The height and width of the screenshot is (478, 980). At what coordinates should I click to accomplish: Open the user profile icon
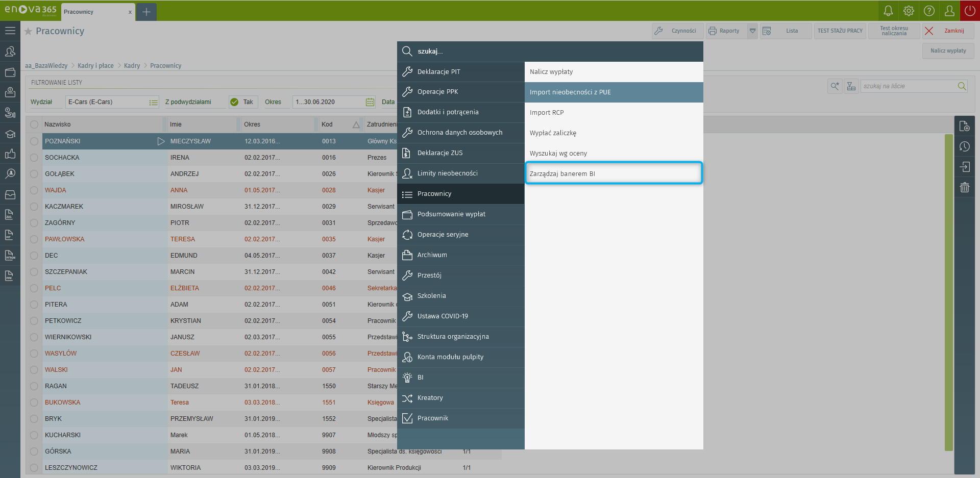click(x=949, y=11)
